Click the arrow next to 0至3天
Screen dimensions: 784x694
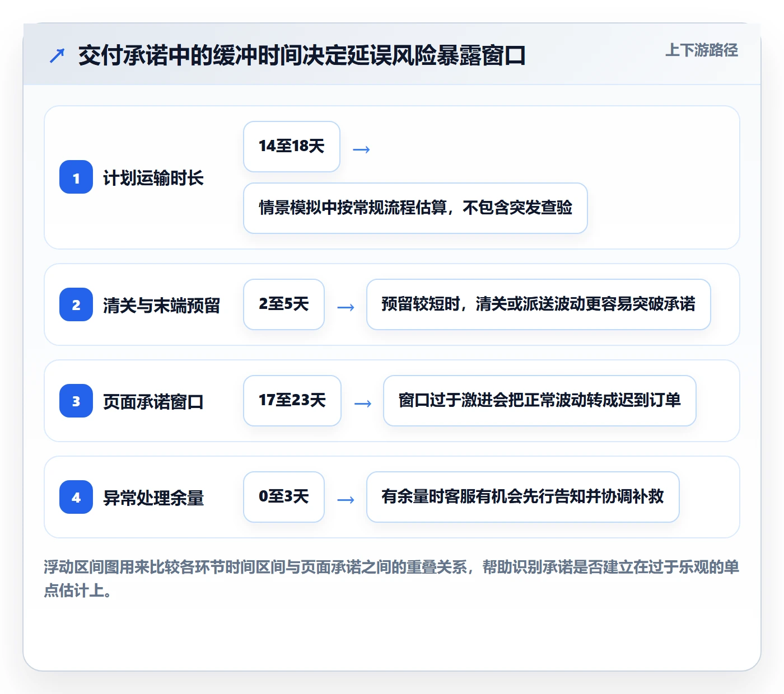[346, 500]
